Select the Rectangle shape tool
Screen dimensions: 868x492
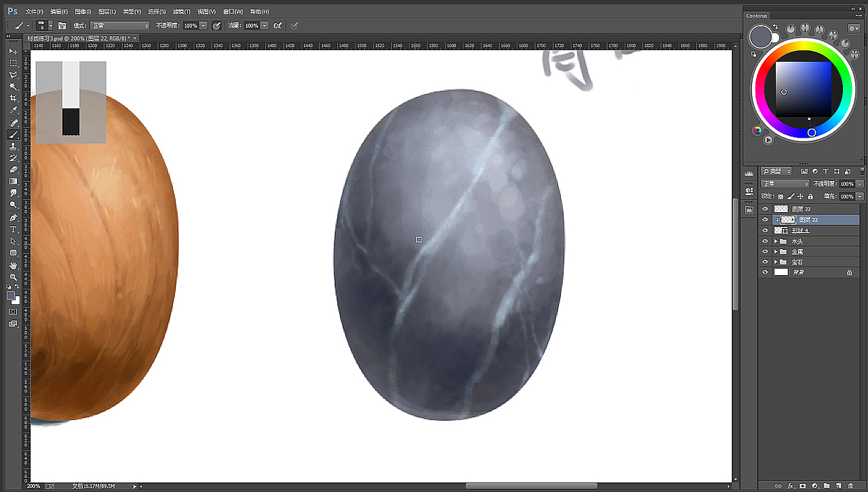[x=13, y=253]
